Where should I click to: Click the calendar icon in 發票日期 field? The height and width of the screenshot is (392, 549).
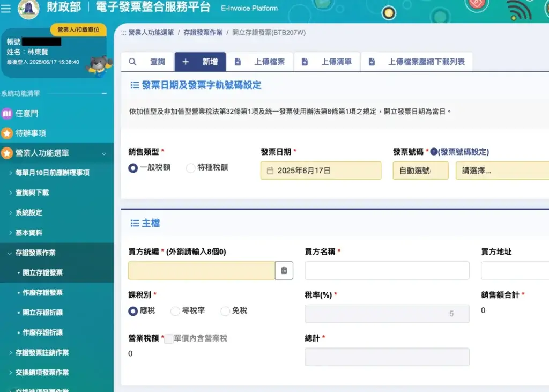[270, 171]
